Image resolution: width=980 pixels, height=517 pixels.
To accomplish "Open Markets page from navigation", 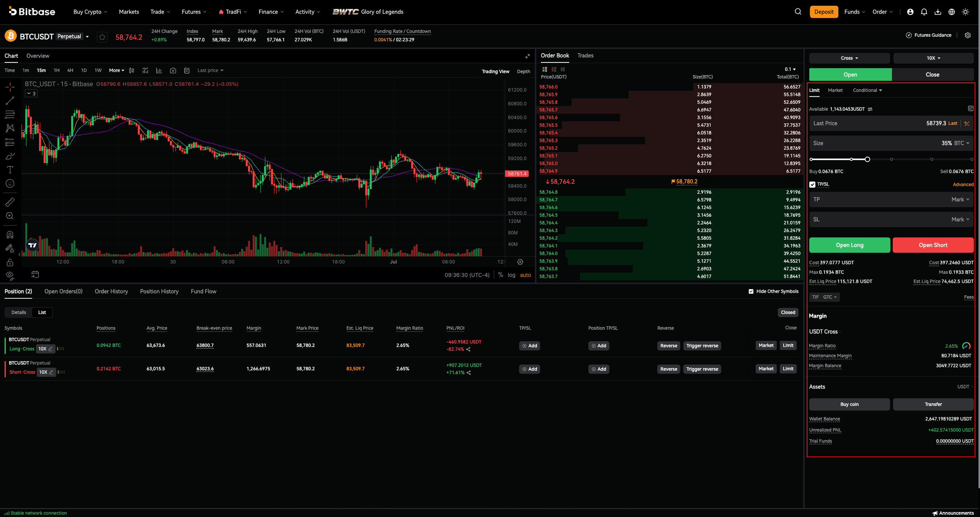I will (x=129, y=12).
